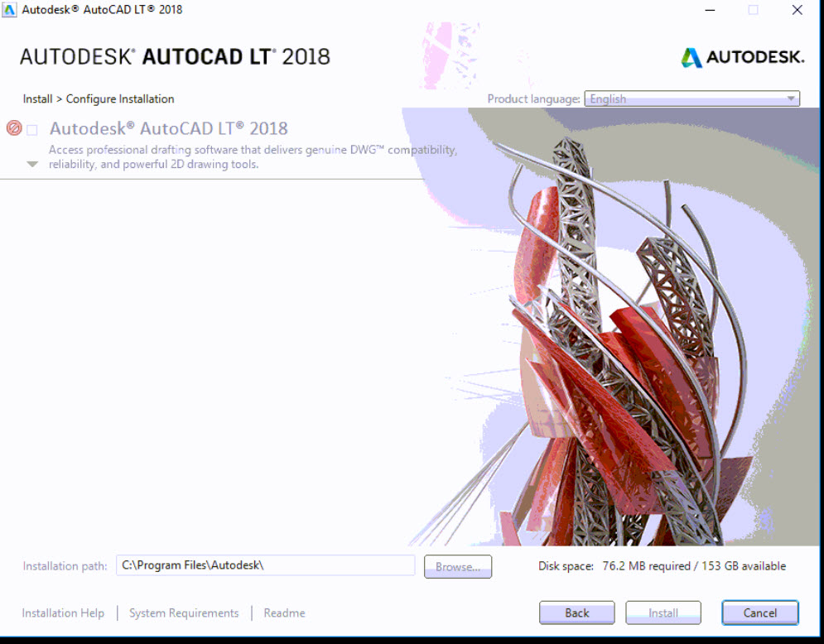
Task: Click the AutoCAD LT icon in the title bar
Action: (x=10, y=9)
